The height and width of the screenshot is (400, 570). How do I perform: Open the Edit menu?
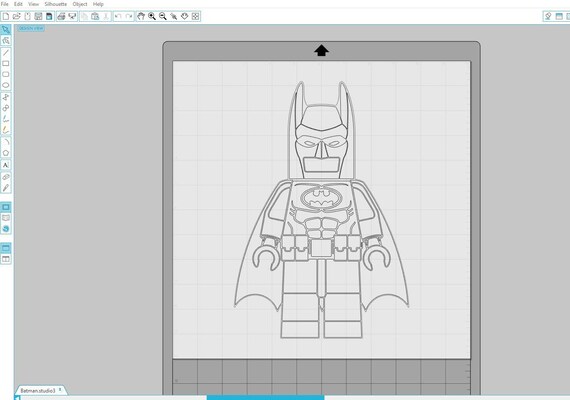tap(18, 4)
